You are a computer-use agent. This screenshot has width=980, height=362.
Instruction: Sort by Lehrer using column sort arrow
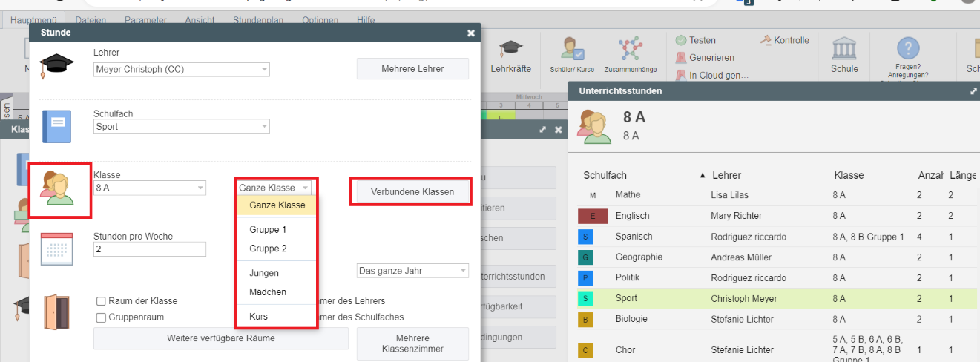click(x=703, y=176)
